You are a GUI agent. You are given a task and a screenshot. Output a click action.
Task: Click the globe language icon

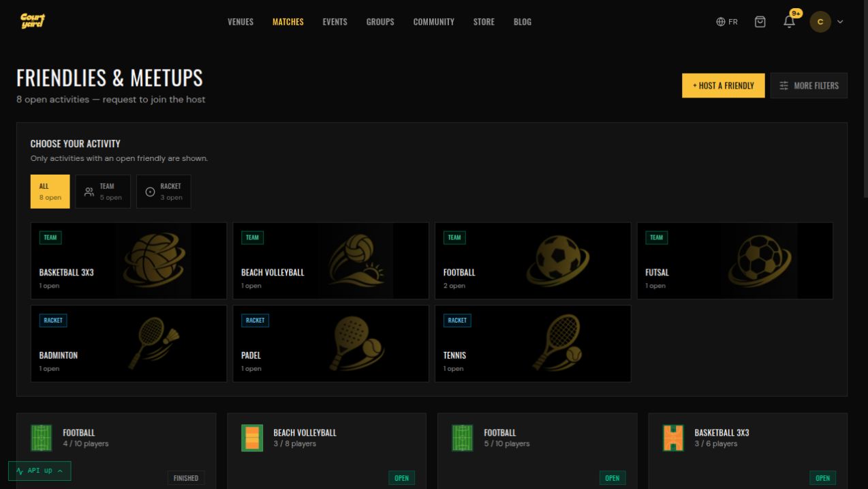point(721,22)
